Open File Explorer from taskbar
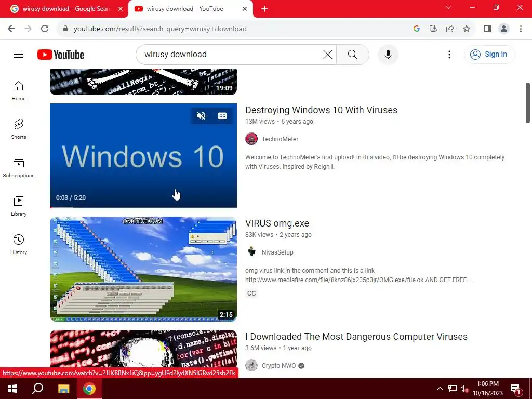 pyautogui.click(x=63, y=389)
